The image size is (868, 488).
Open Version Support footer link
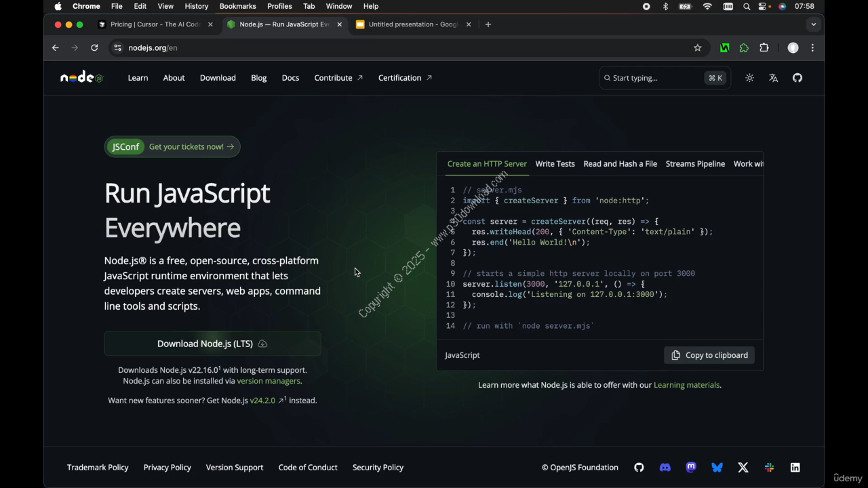coord(235,468)
